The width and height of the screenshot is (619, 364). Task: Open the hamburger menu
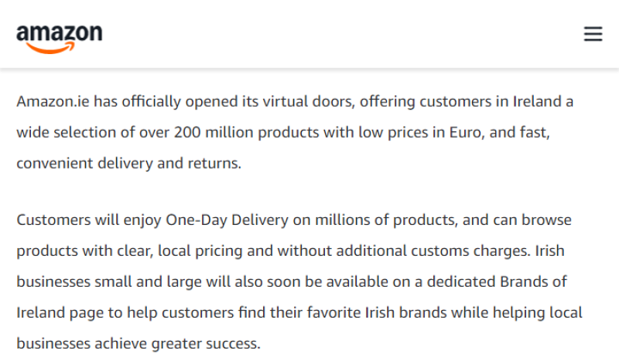[593, 35]
